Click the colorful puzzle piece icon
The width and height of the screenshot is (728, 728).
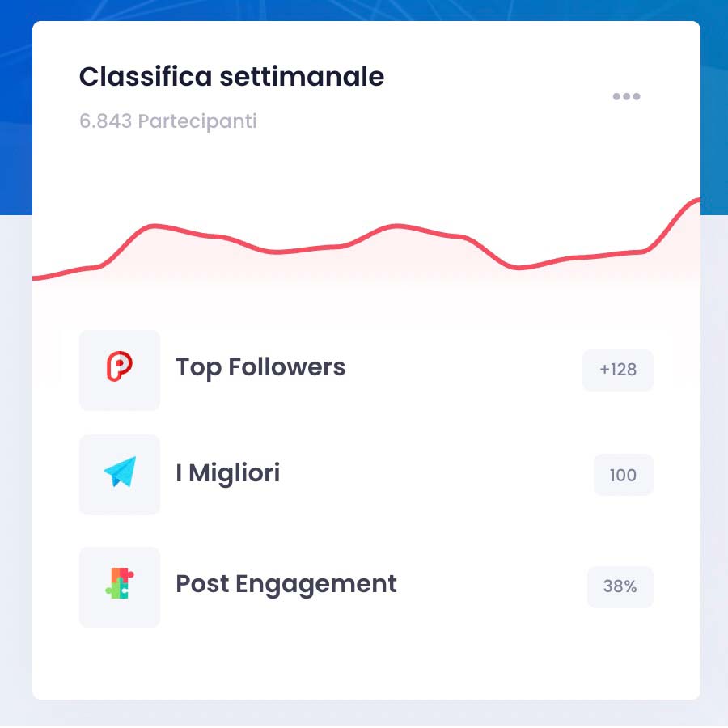tap(120, 585)
